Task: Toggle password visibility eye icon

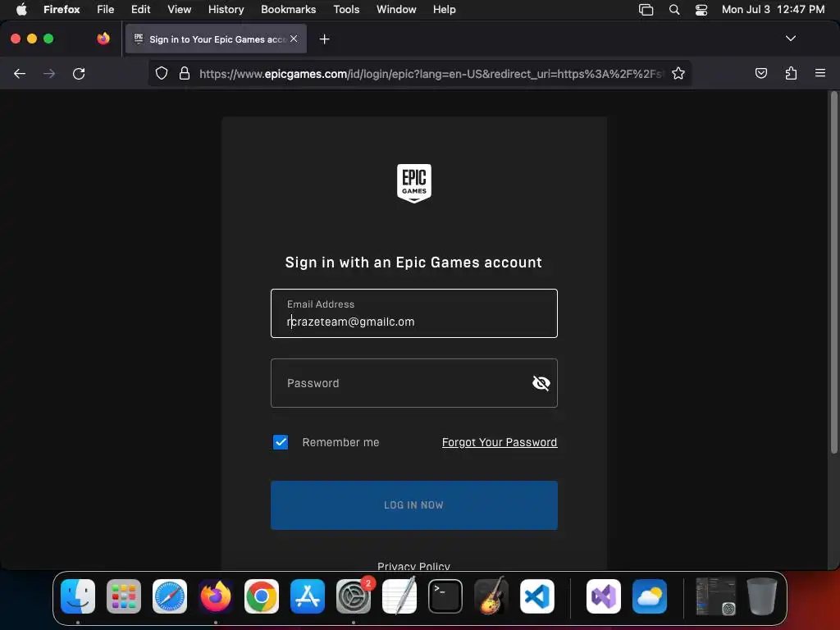Action: (x=541, y=383)
